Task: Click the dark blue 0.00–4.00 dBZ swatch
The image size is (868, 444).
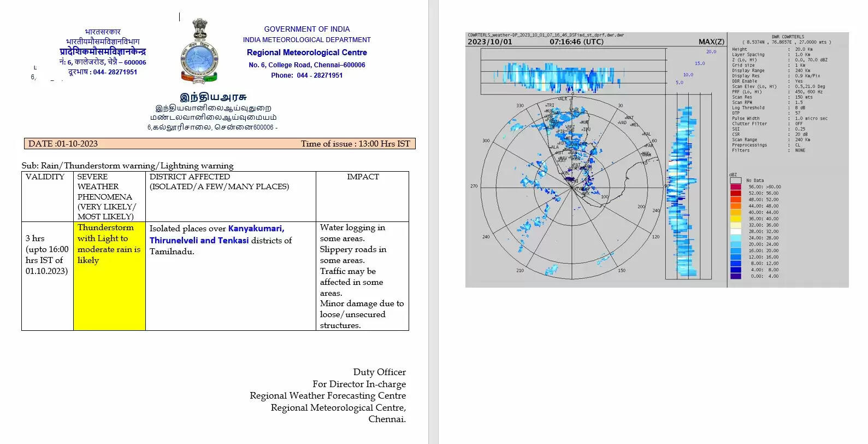Action: pos(736,276)
